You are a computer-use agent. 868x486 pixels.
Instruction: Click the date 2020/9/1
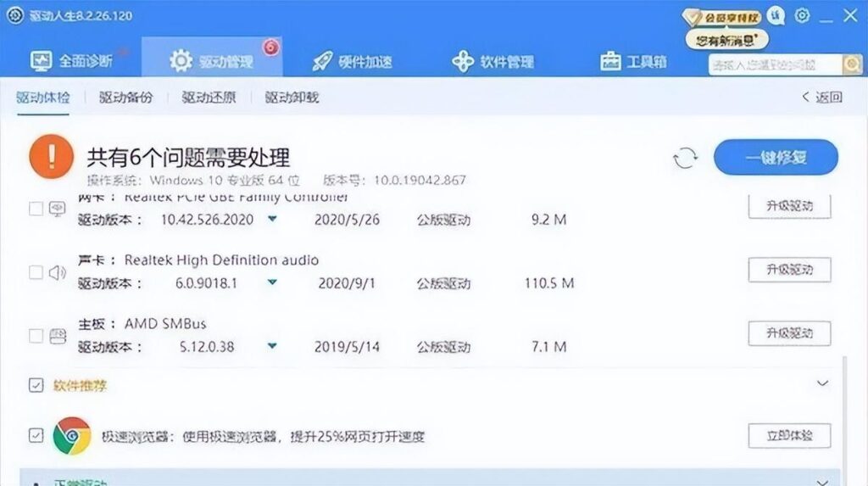(x=347, y=283)
